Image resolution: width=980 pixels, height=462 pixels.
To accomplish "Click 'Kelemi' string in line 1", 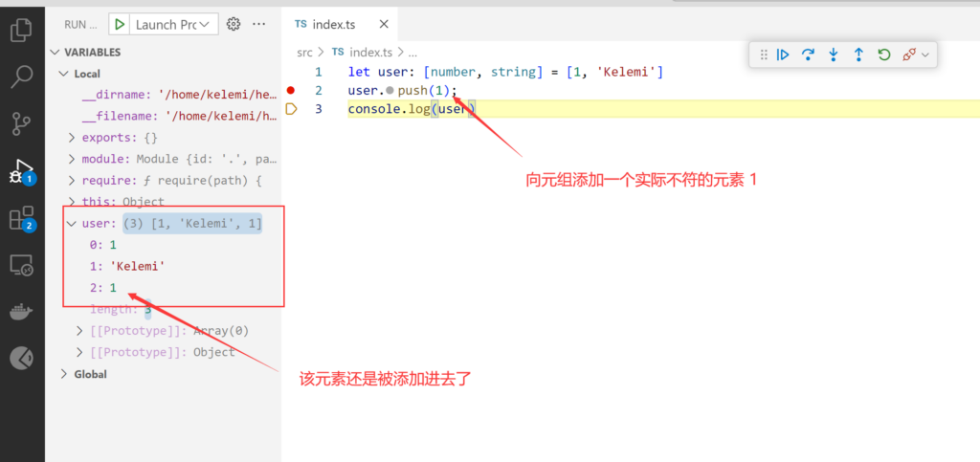I will pyautogui.click(x=629, y=72).
